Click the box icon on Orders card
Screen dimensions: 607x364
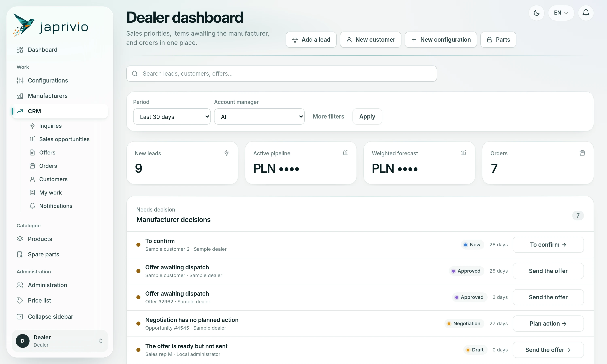coord(582,153)
